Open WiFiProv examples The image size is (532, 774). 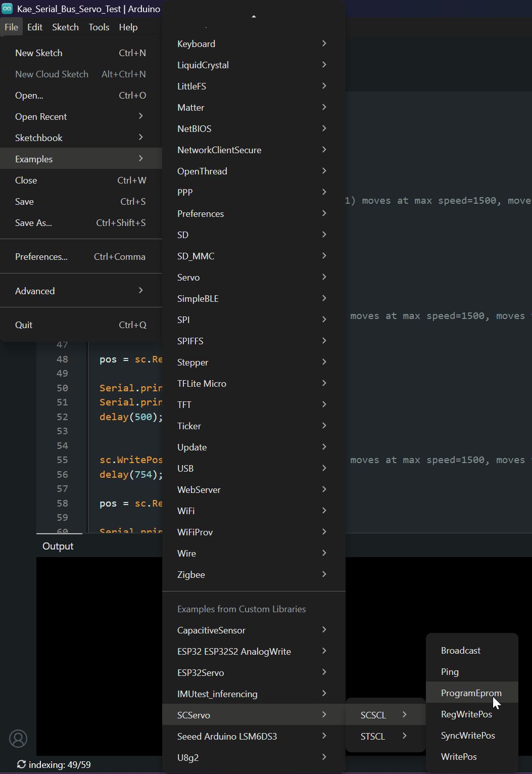coord(254,532)
